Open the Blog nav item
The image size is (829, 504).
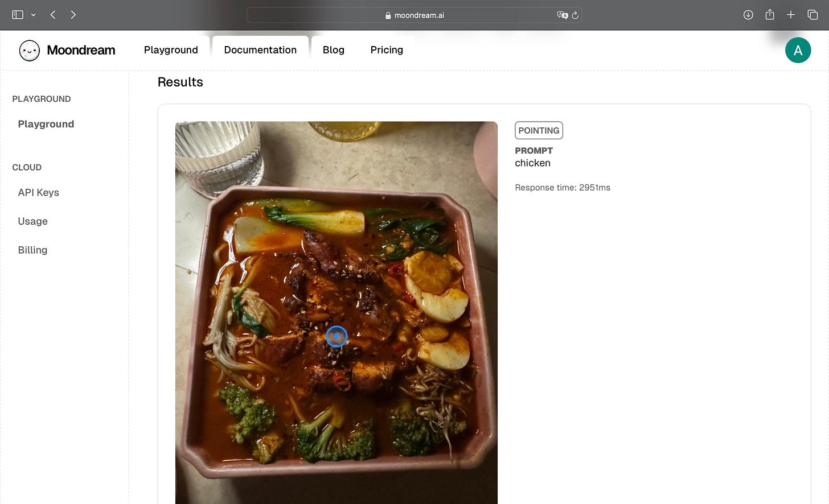point(334,50)
